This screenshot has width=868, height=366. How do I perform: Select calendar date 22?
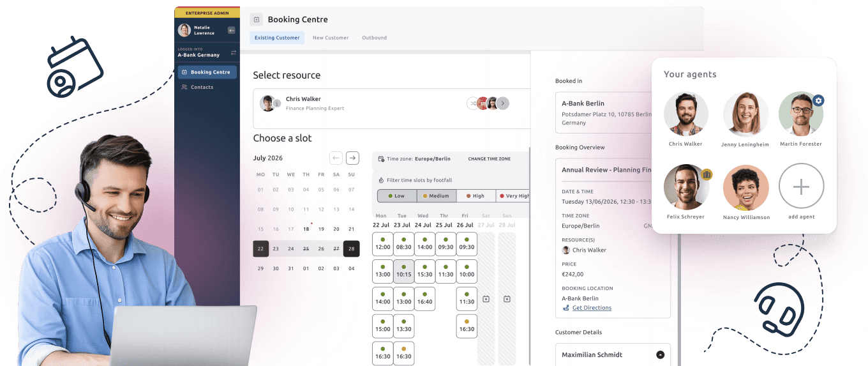260,249
